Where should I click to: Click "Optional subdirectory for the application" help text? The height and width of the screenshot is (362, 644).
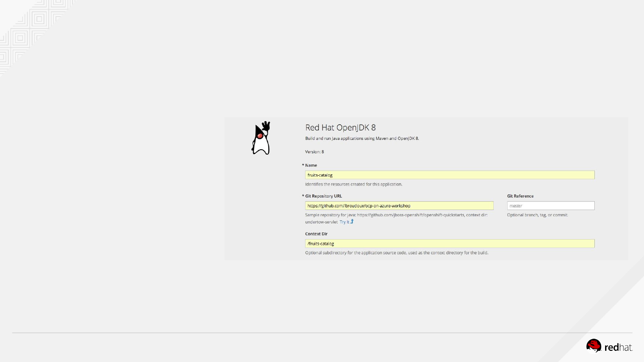click(x=397, y=253)
